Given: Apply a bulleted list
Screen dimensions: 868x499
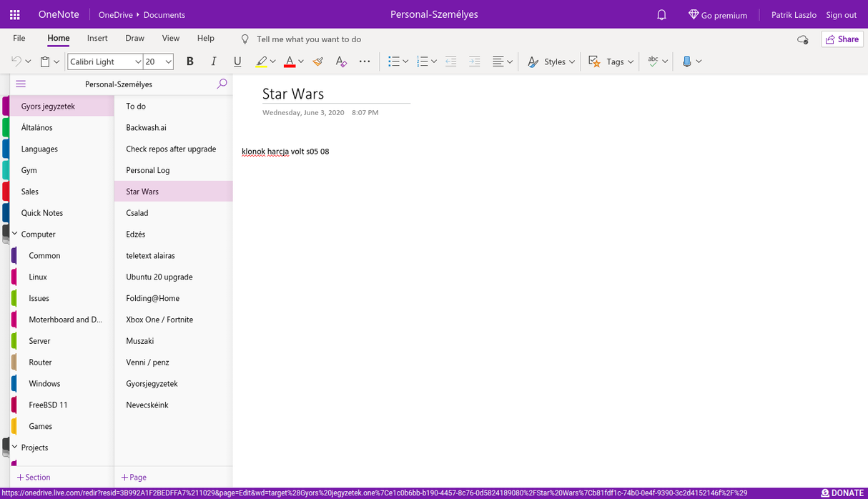Looking at the screenshot, I should tap(394, 61).
